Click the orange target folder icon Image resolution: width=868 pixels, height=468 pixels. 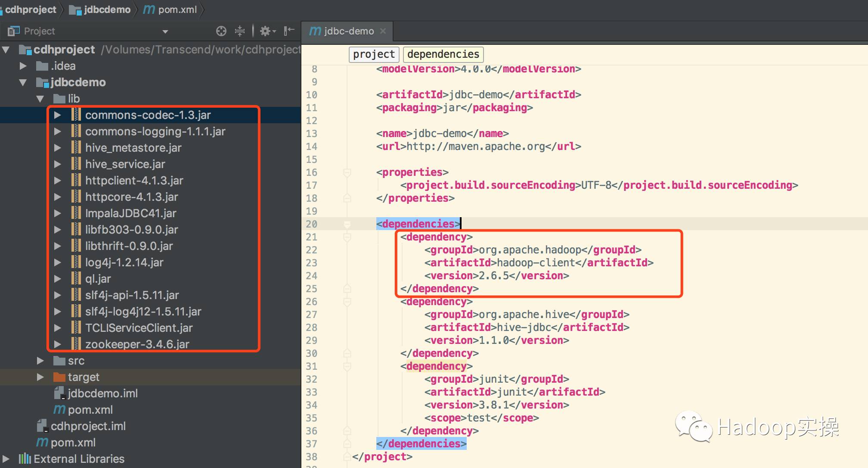[x=59, y=377]
